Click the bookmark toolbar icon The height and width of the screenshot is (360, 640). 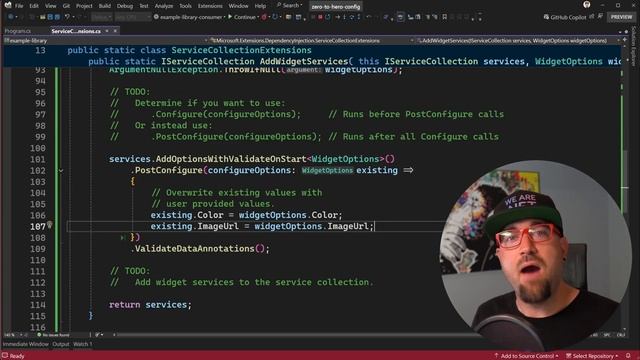click(444, 17)
